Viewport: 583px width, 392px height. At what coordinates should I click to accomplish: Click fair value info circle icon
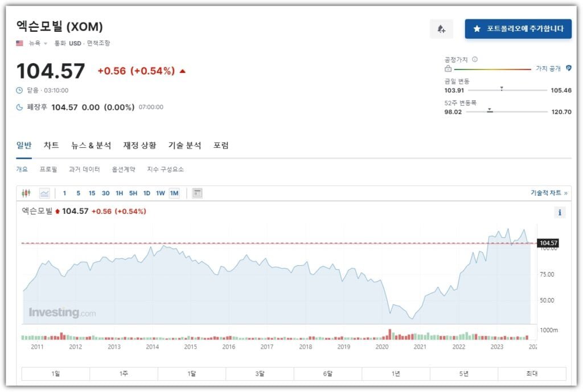coord(475,59)
